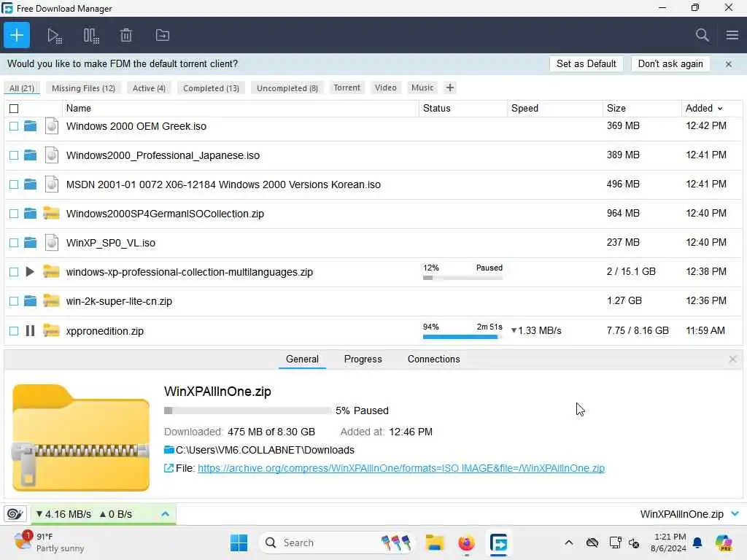Viewport: 747px width, 560px height.
Task: Filter by Completed (13) downloads
Action: [x=211, y=88]
